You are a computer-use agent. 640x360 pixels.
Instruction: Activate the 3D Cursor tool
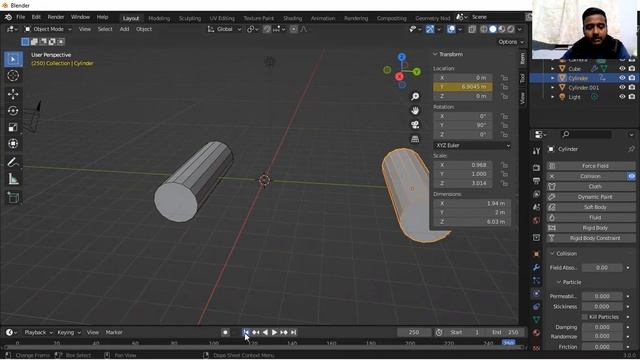(x=13, y=76)
